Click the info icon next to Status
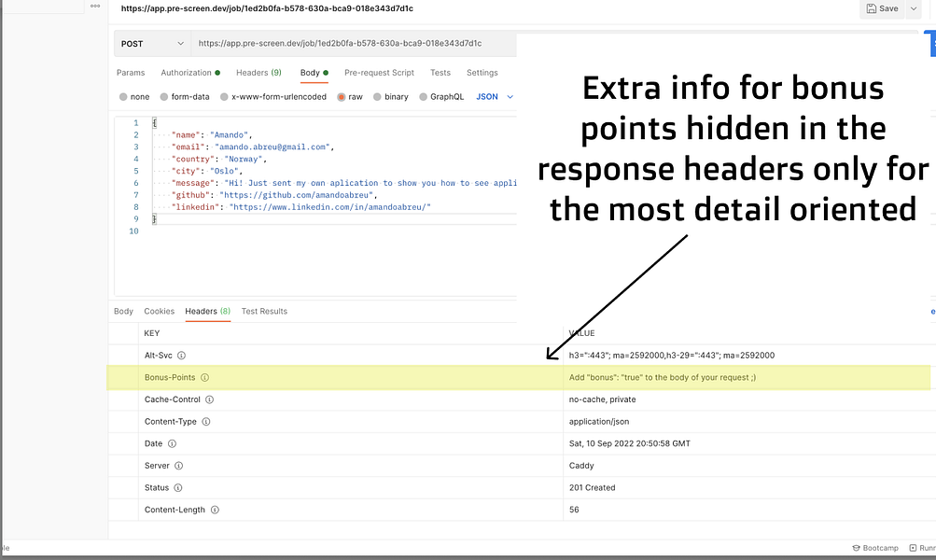The width and height of the screenshot is (936, 560). 178,488
